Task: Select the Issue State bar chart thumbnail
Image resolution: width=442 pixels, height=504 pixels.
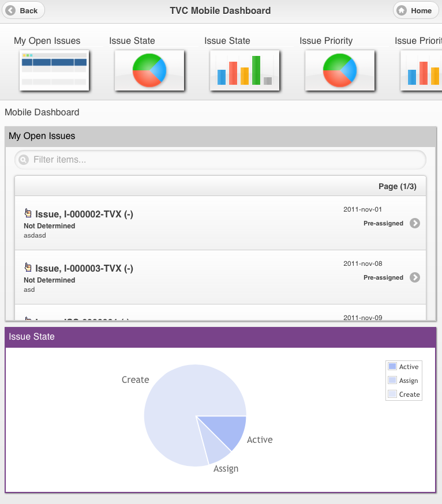Action: click(245, 70)
